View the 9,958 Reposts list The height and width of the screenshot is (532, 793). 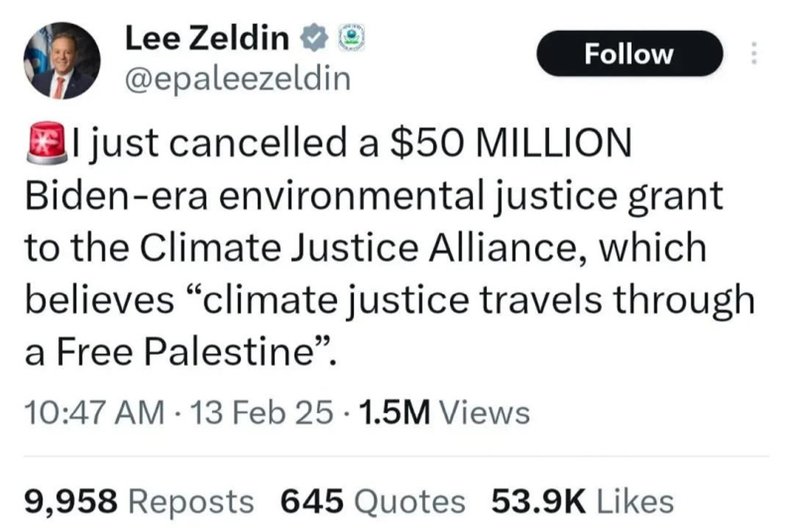pos(139,501)
